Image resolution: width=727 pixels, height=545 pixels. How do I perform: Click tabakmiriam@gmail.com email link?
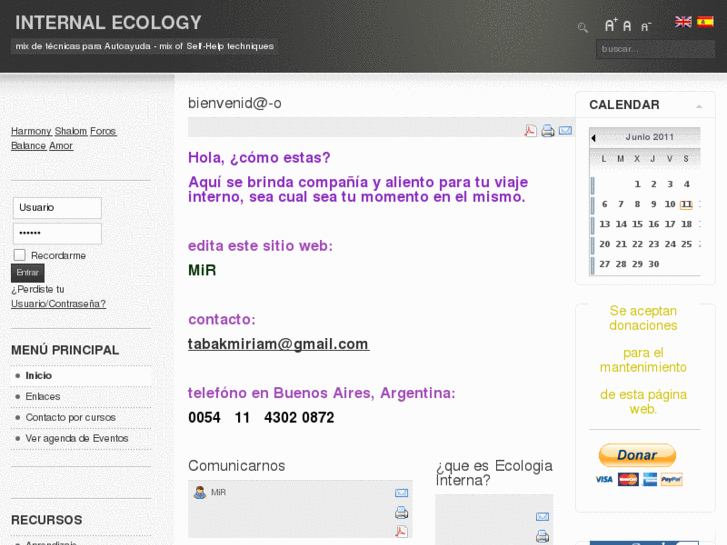[x=279, y=344]
